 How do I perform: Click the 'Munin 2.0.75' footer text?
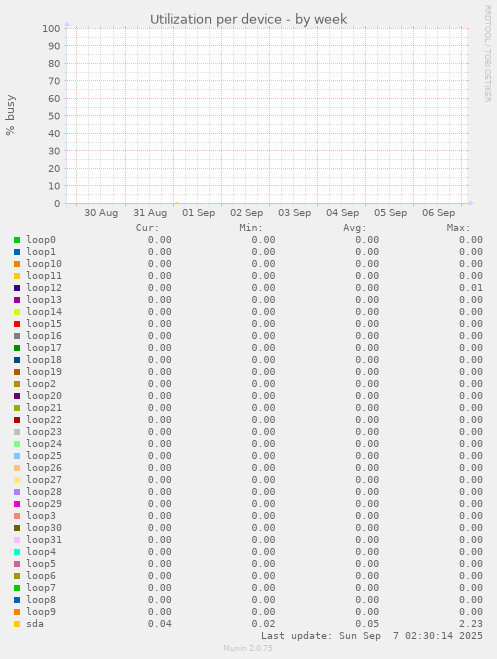(248, 648)
